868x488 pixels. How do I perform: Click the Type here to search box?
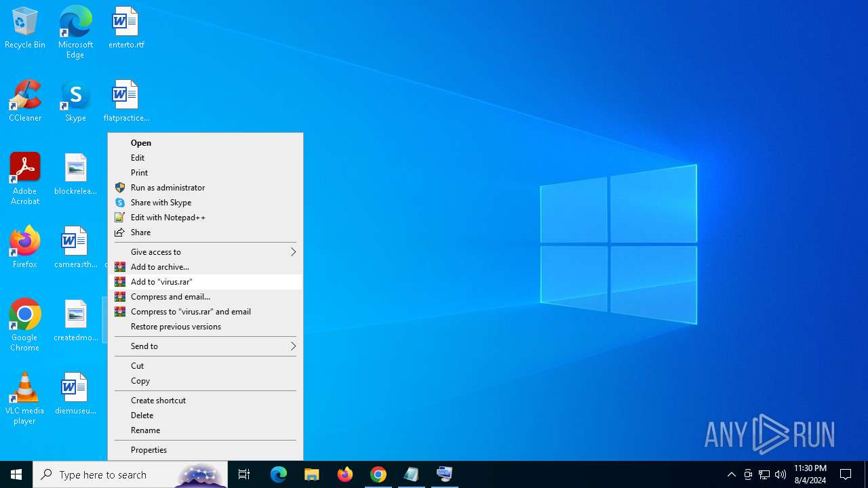pos(130,474)
